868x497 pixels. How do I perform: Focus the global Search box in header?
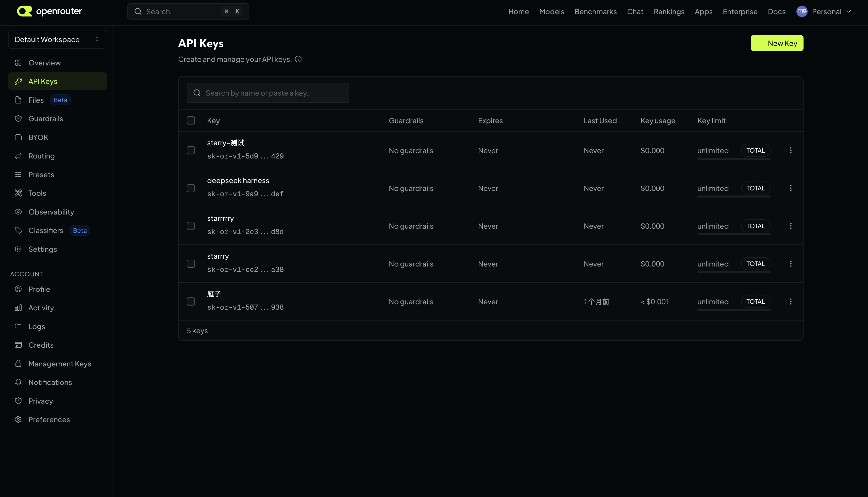coord(188,12)
